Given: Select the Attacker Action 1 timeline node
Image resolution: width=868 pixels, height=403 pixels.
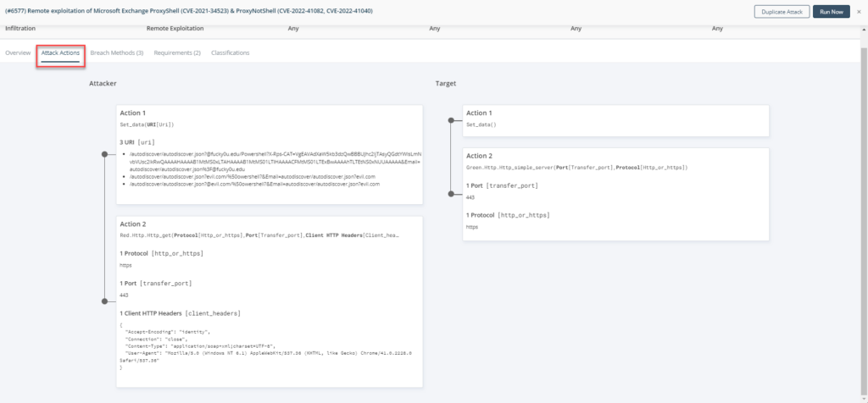Looking at the screenshot, I should [x=104, y=154].
